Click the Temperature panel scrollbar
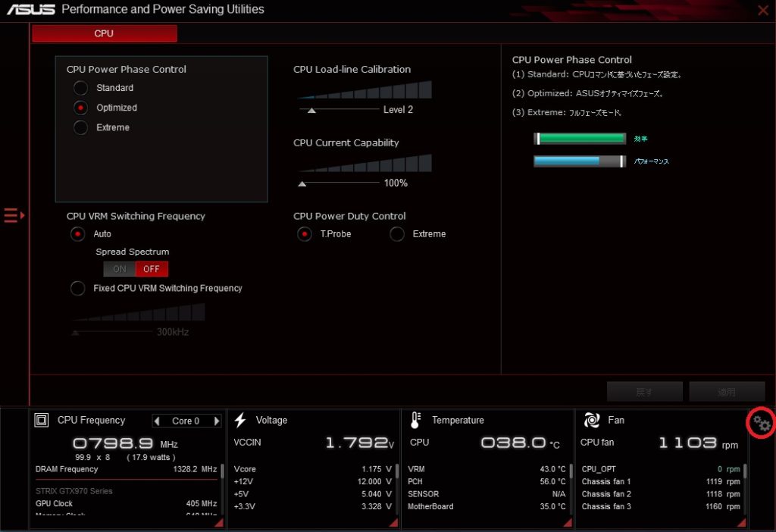776x532 pixels. click(571, 471)
